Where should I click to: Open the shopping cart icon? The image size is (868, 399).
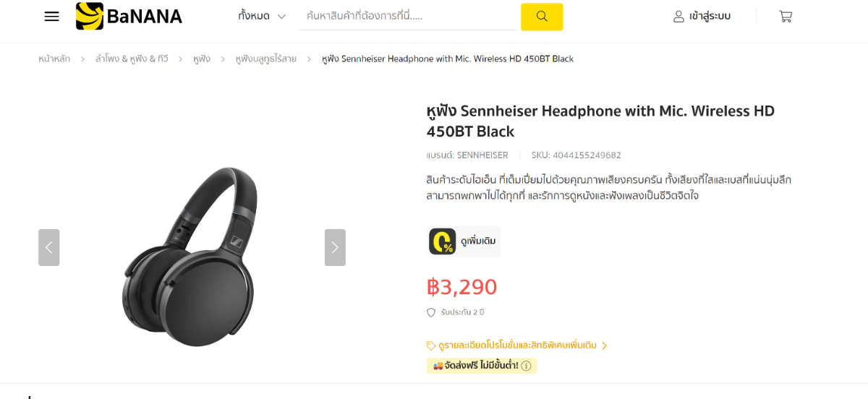point(786,16)
